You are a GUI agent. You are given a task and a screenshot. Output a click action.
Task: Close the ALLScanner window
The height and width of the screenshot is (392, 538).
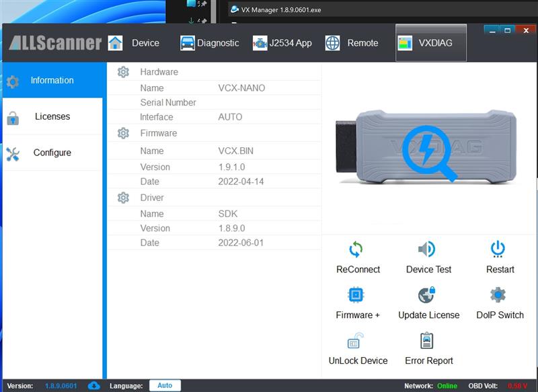click(526, 30)
